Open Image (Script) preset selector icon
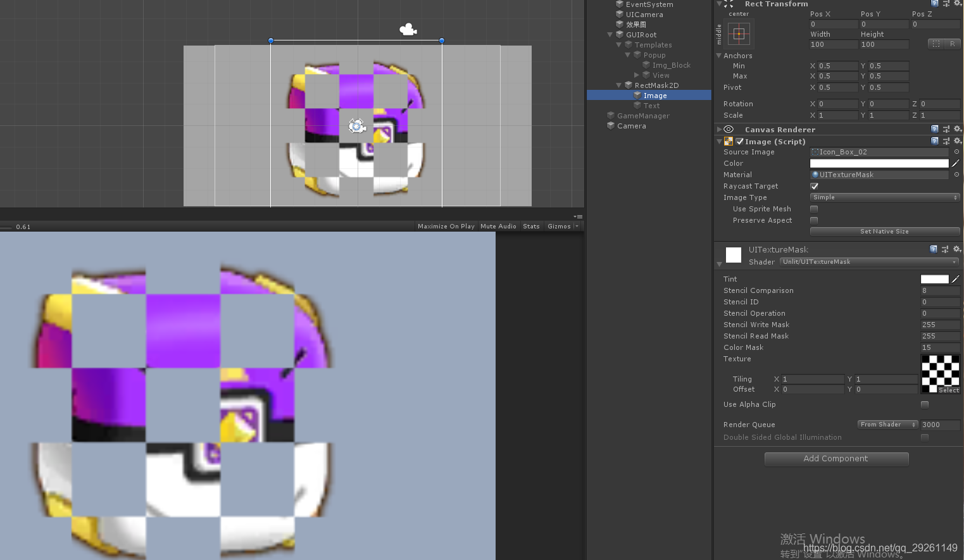The width and height of the screenshot is (964, 560). [x=946, y=141]
